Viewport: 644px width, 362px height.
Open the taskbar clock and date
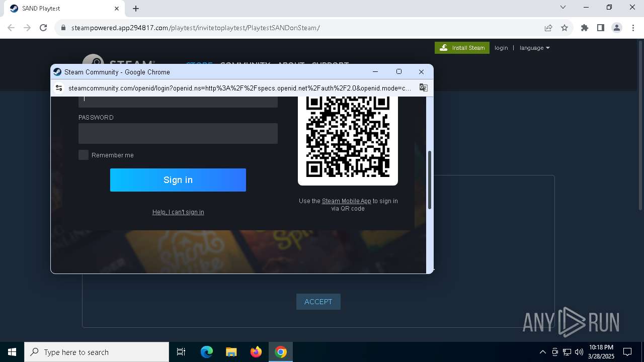point(601,352)
